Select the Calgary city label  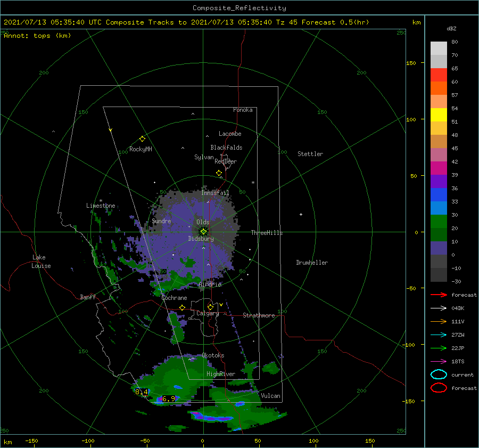(208, 313)
